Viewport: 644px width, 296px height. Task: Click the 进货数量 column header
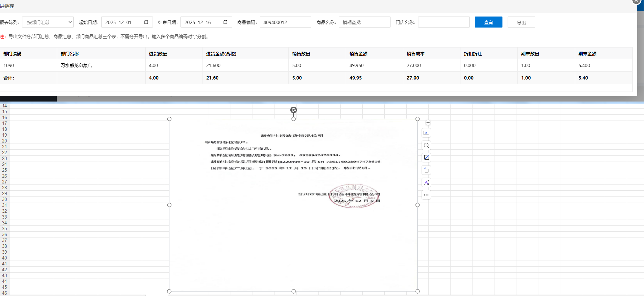pos(158,54)
